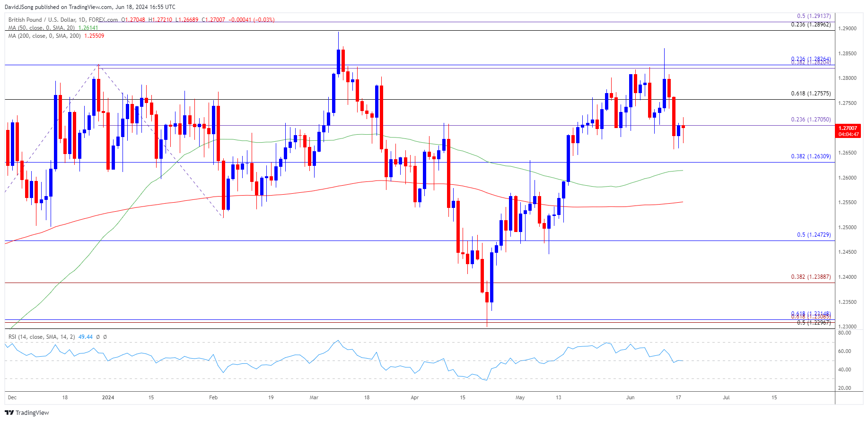Click the 40.00 RSI axis label
This screenshot has height=421, width=868.
844,369
